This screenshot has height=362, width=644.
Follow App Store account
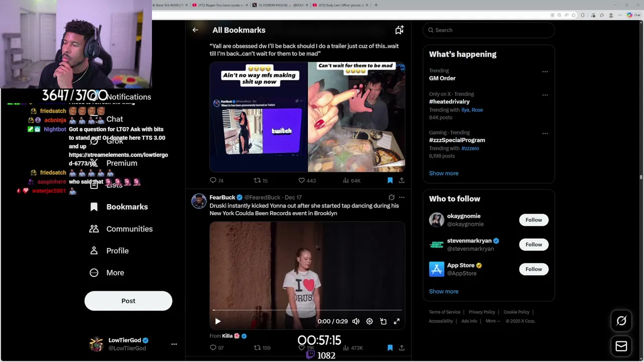tap(534, 269)
